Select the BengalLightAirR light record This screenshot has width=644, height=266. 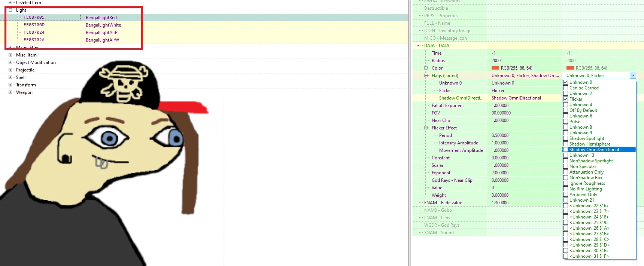[x=101, y=33]
